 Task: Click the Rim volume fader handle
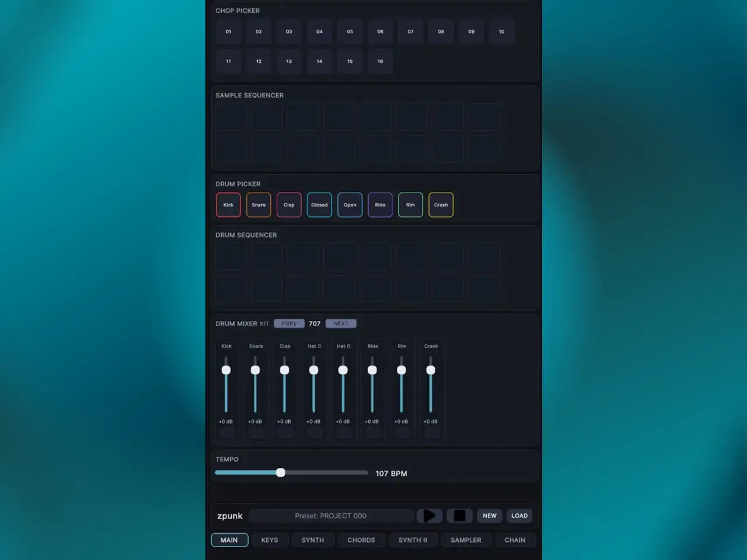coord(402,370)
